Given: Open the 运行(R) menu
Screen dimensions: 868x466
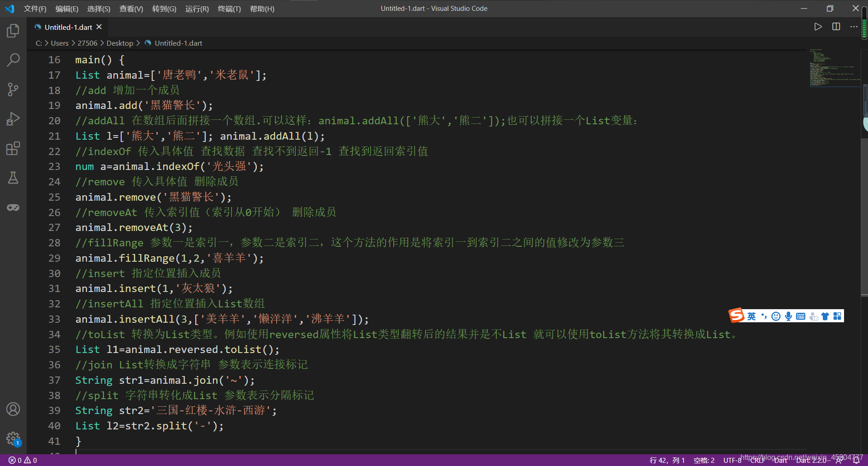Looking at the screenshot, I should pyautogui.click(x=197, y=9).
